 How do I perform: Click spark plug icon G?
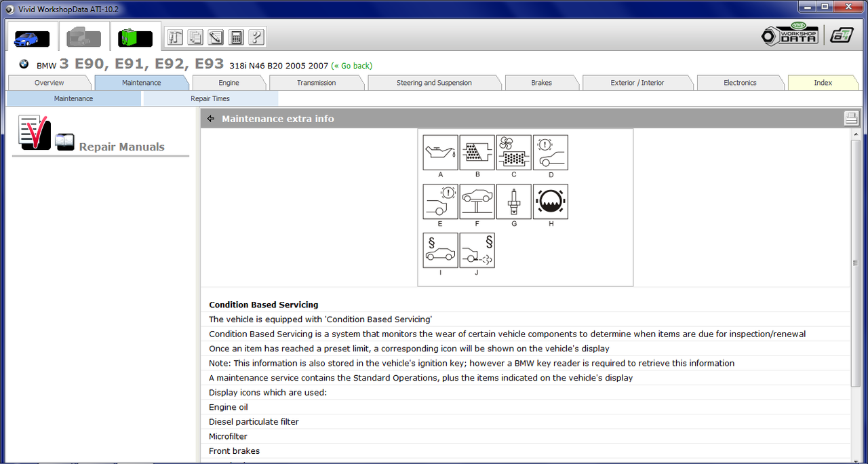514,201
